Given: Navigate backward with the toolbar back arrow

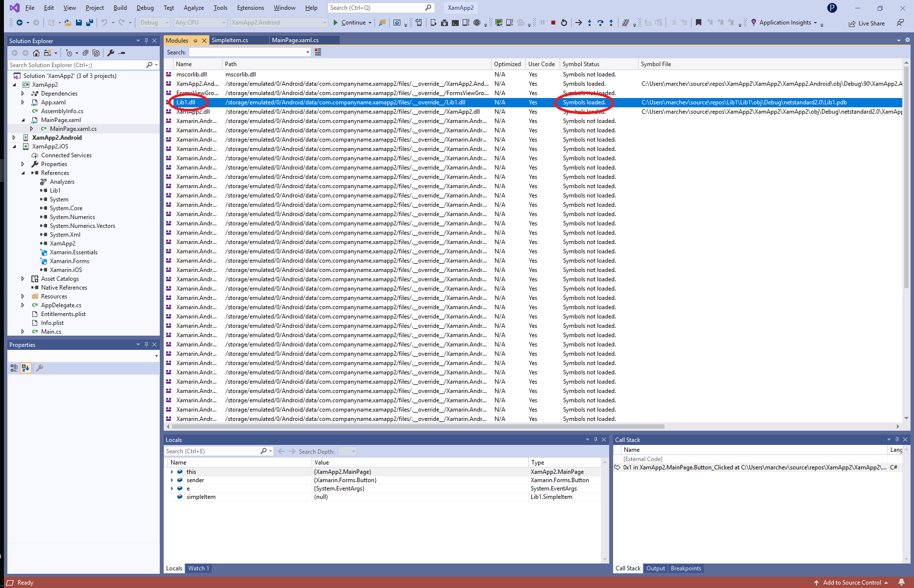Looking at the screenshot, I should pos(20,23).
